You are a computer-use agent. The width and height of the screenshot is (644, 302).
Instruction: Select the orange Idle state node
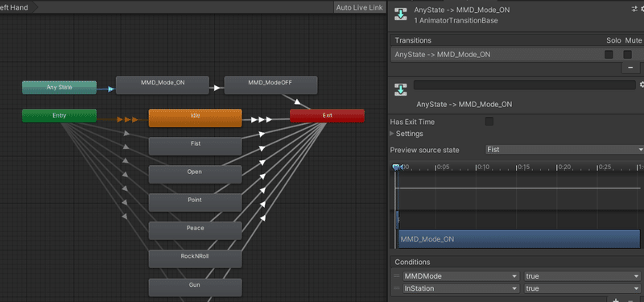click(x=195, y=118)
